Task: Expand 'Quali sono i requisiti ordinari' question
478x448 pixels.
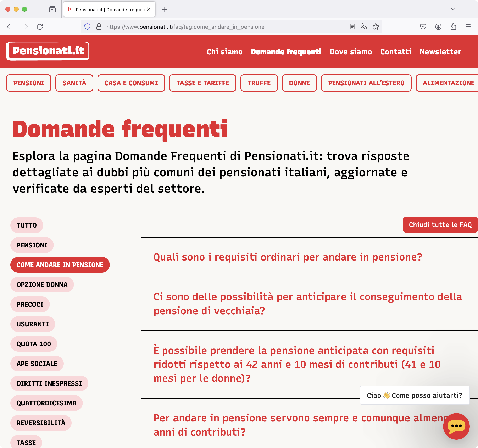Action: (288, 257)
